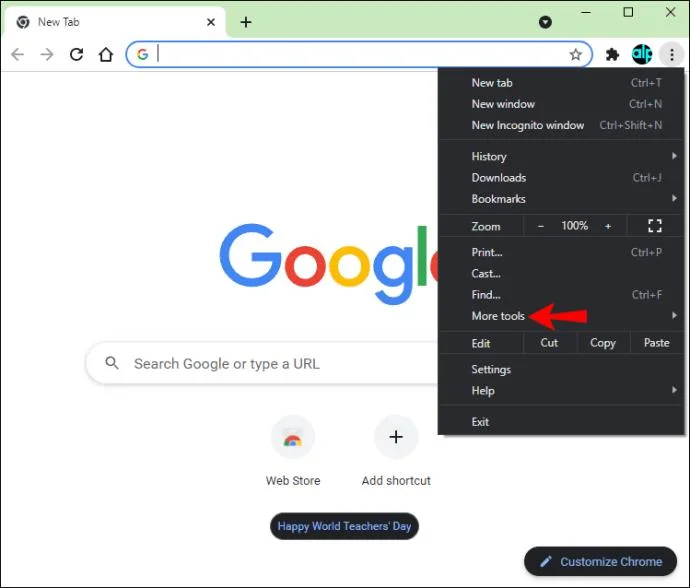The width and height of the screenshot is (690, 588).
Task: Expand the Bookmarks submenu
Action: (x=562, y=198)
